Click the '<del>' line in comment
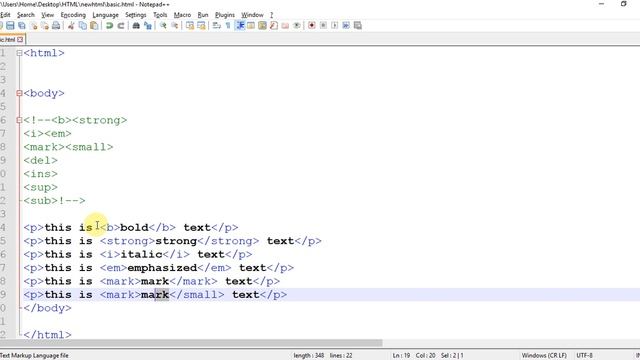This screenshot has height=360, width=640. coord(40,160)
